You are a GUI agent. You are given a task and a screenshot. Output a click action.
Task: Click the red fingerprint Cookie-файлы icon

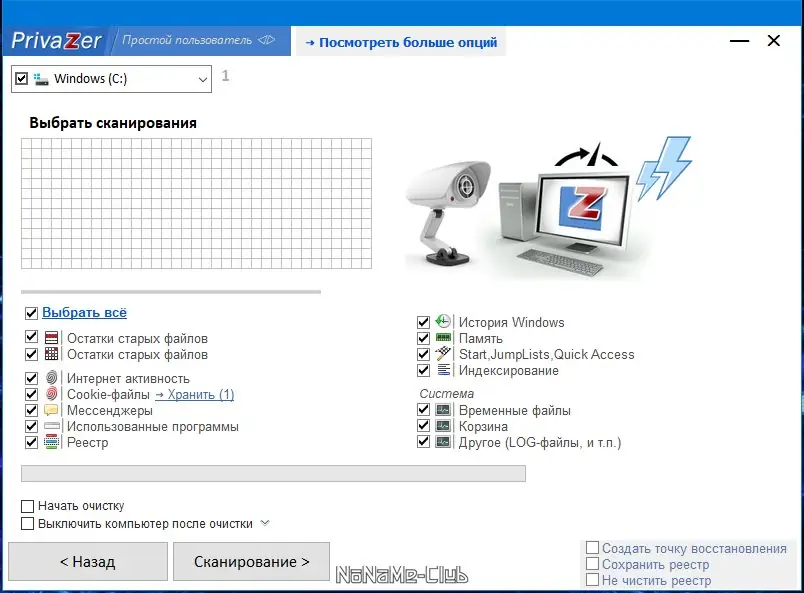pyautogui.click(x=51, y=394)
